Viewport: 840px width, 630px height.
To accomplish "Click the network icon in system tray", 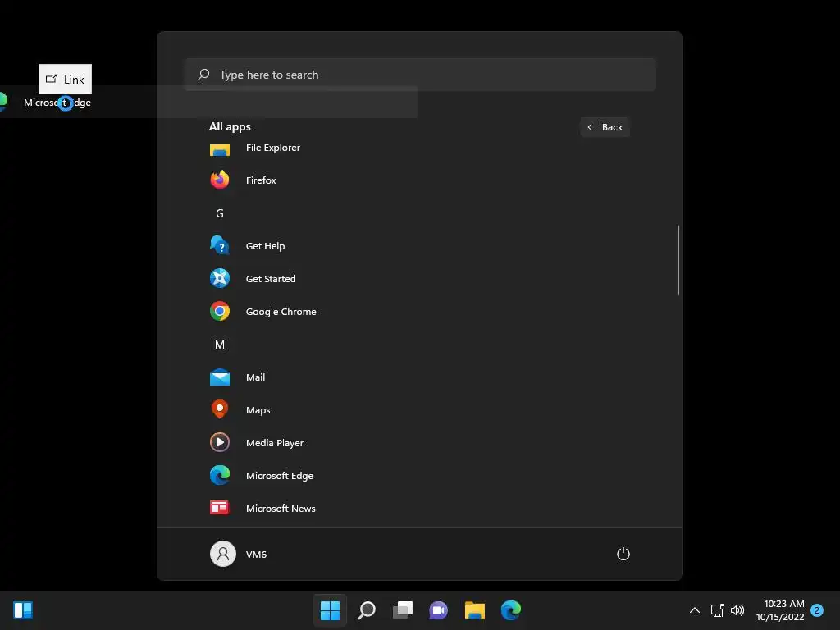I will coord(717,610).
